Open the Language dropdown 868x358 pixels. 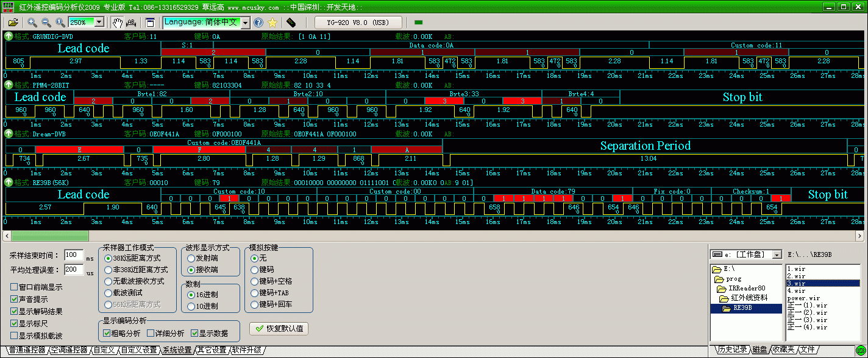click(x=245, y=23)
